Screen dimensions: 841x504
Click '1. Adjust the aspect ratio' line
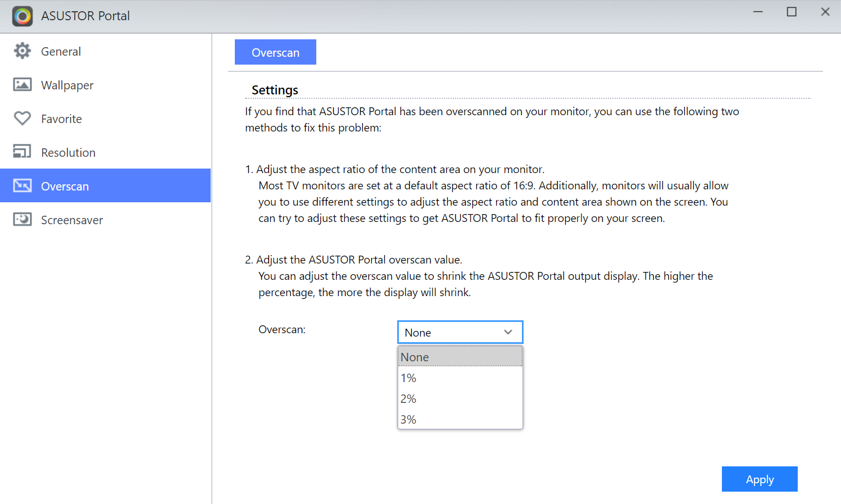(x=395, y=169)
